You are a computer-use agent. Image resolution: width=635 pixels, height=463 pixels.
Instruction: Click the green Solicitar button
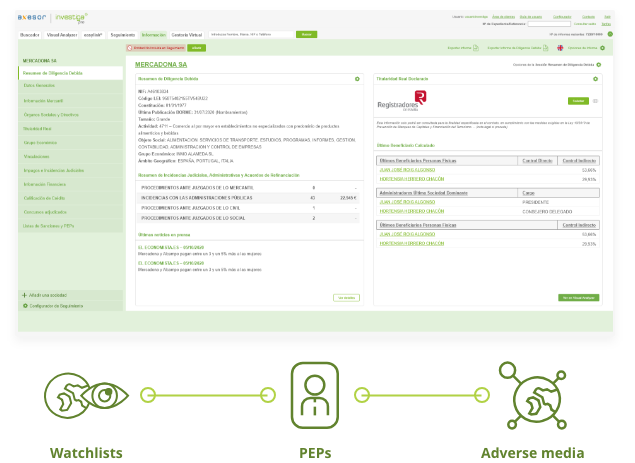click(578, 101)
